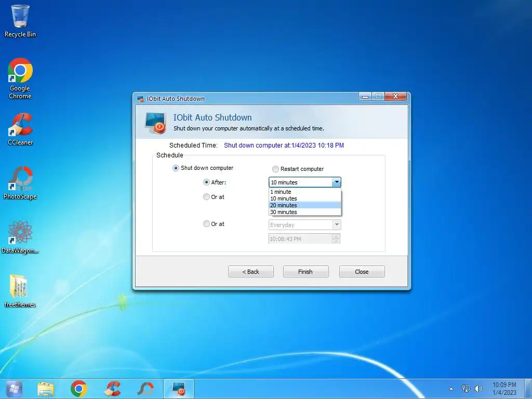This screenshot has height=399, width=532.
Task: Click the time field spinner arrows
Action: tap(336, 239)
